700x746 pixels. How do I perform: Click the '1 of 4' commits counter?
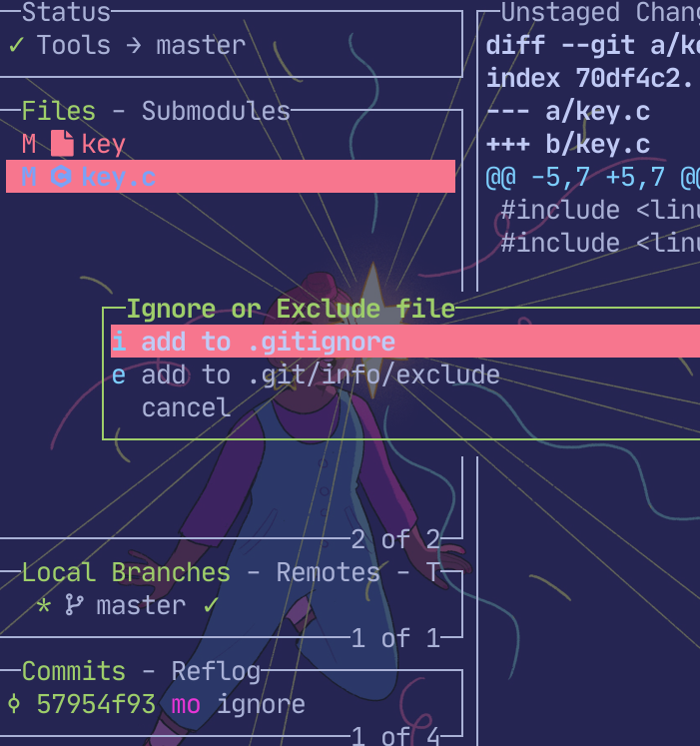coord(395,736)
